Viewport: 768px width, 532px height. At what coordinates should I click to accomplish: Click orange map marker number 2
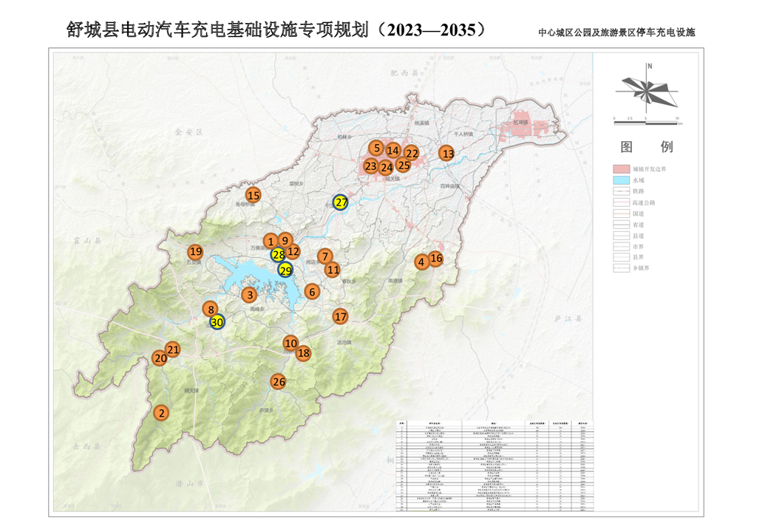(x=162, y=413)
